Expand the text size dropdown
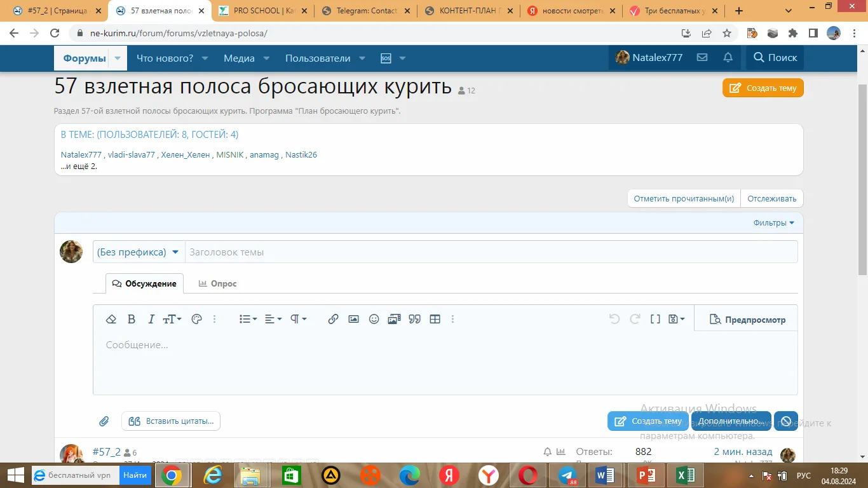This screenshot has height=488, width=868. tap(172, 319)
